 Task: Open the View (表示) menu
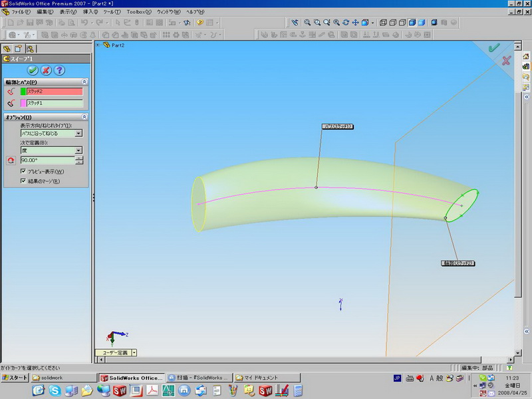pyautogui.click(x=68, y=12)
